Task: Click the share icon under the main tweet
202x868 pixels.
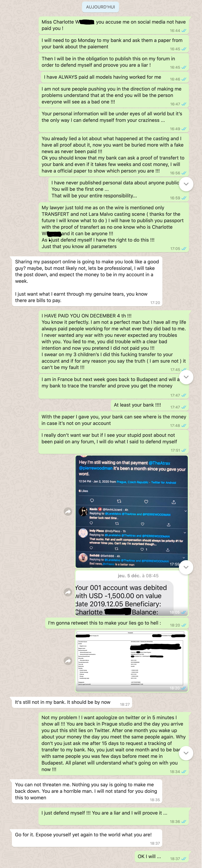Action: 174,502
